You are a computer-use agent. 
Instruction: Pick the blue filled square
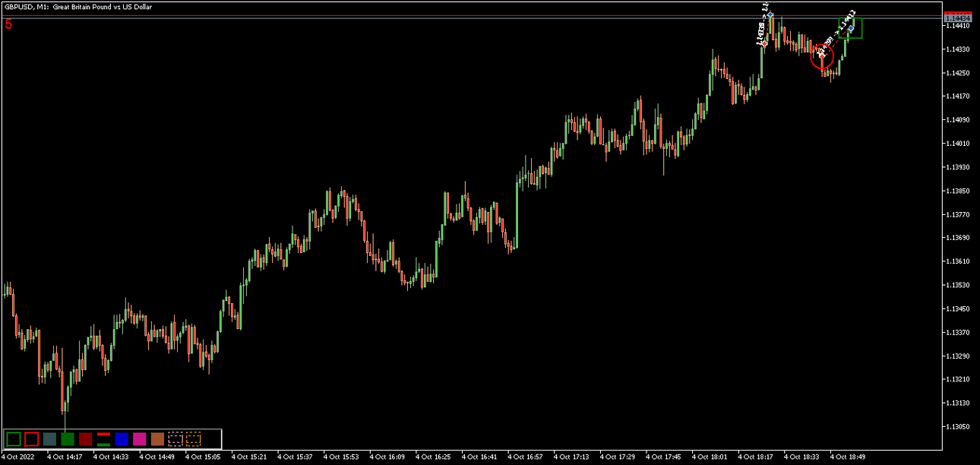click(122, 438)
